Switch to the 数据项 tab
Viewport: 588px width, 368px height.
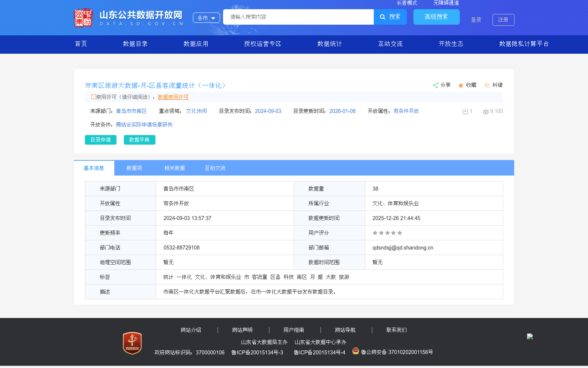coord(135,168)
